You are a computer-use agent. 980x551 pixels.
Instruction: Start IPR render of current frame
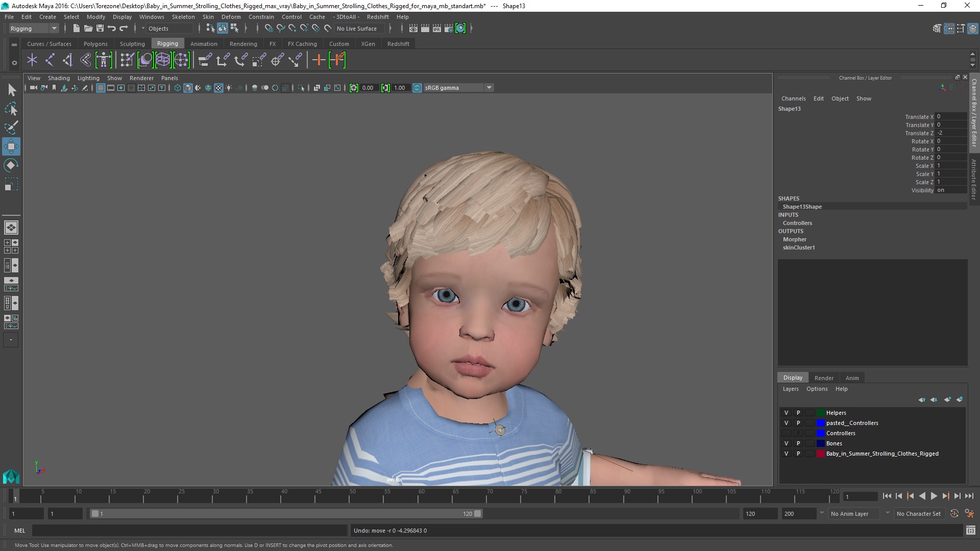coord(437,29)
